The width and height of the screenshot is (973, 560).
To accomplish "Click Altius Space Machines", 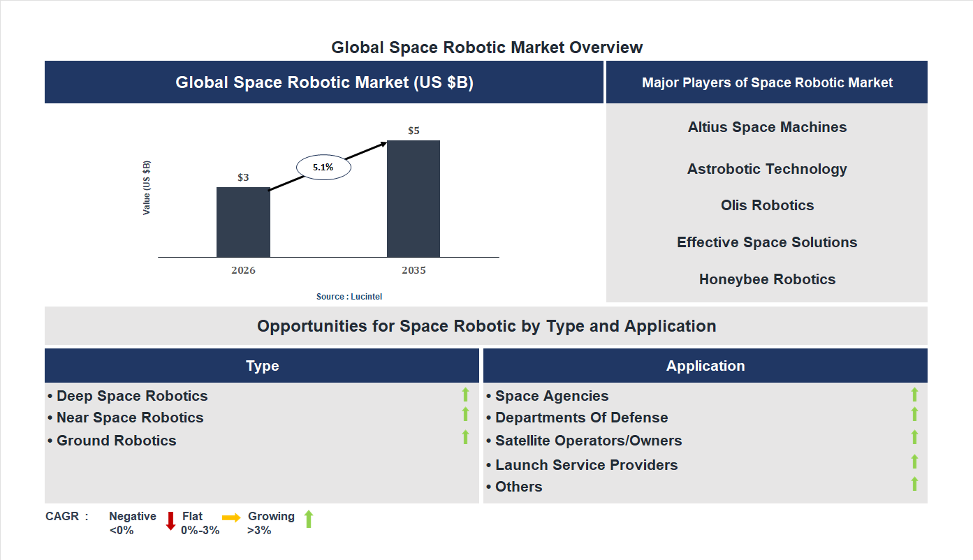I will point(767,127).
